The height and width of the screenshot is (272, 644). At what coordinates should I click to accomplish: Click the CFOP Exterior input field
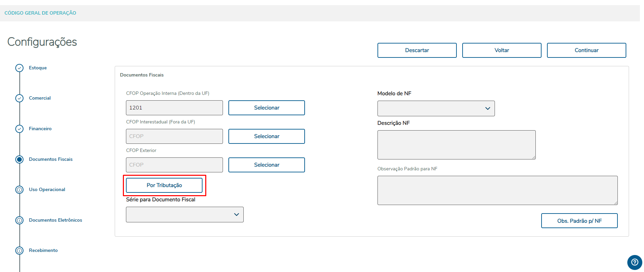[x=174, y=165]
